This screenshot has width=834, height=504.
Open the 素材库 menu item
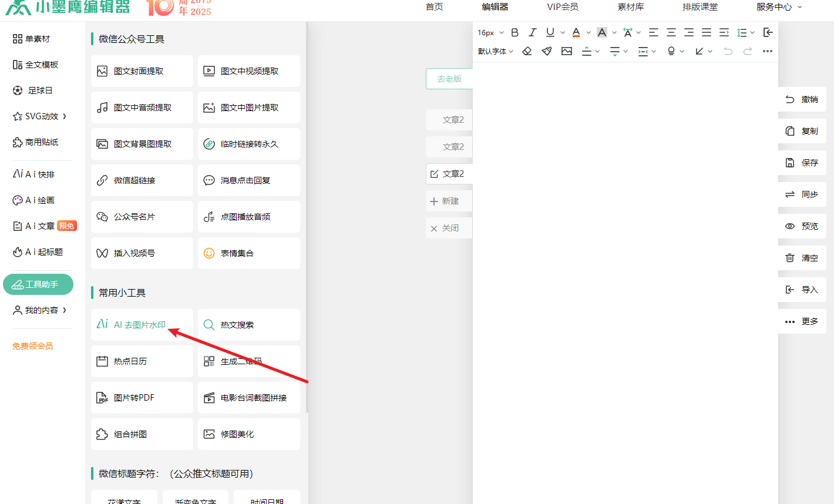(x=630, y=7)
